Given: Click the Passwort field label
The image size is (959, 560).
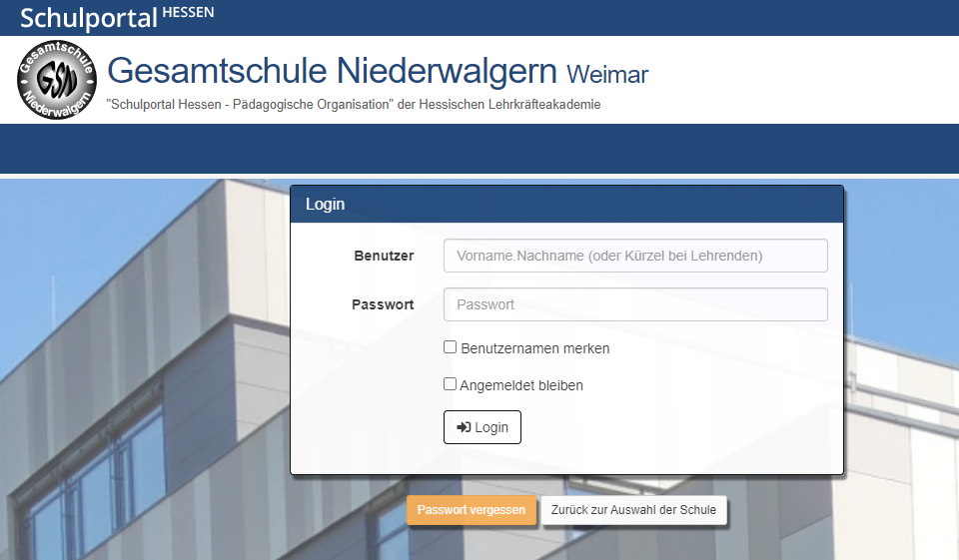Looking at the screenshot, I should [x=383, y=304].
